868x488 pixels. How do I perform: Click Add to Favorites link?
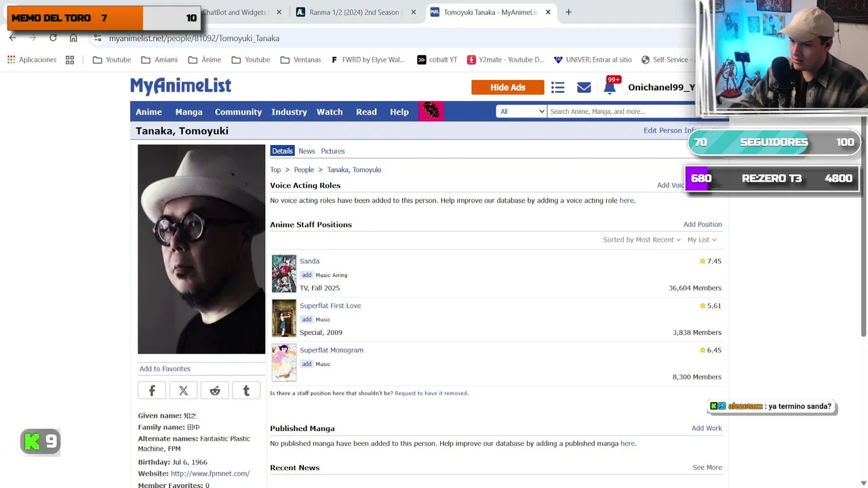coord(165,369)
